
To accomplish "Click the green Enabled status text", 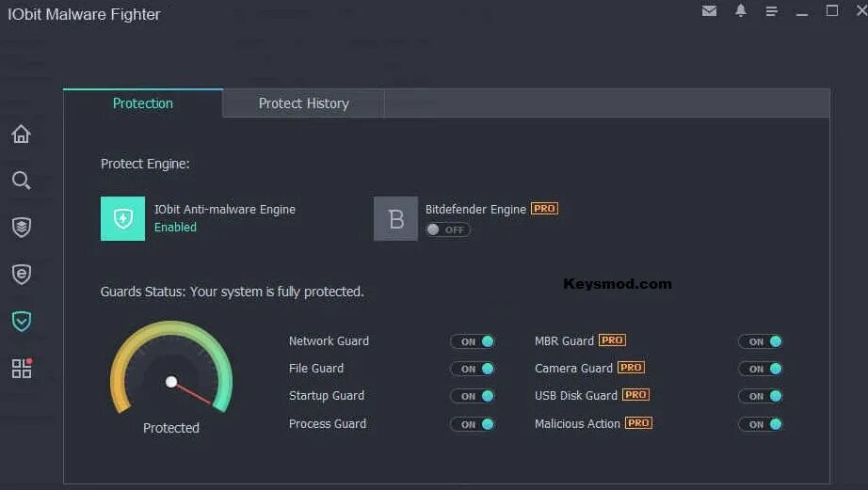I will [x=175, y=227].
